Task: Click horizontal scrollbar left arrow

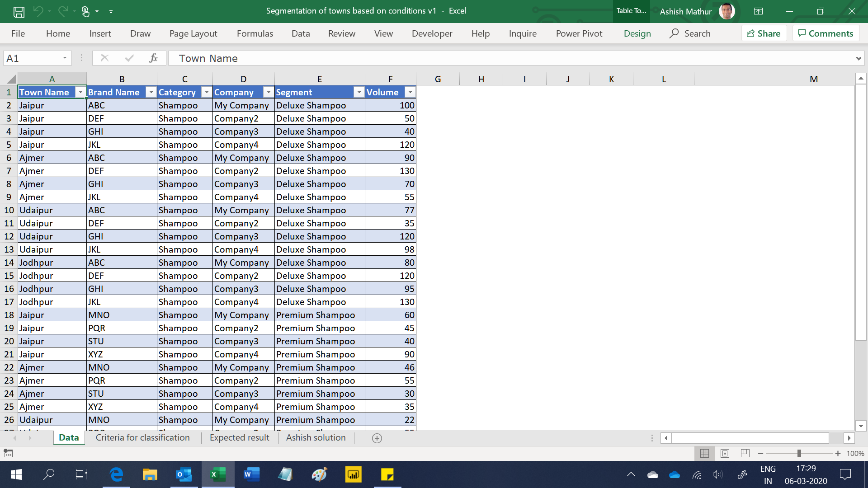Action: coord(666,438)
